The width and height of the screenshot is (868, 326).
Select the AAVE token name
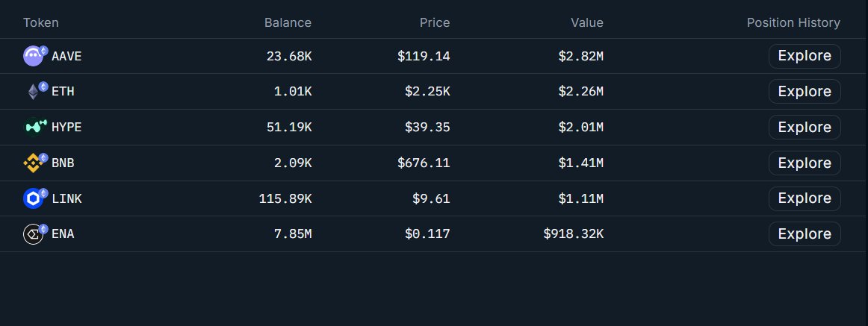[x=66, y=56]
